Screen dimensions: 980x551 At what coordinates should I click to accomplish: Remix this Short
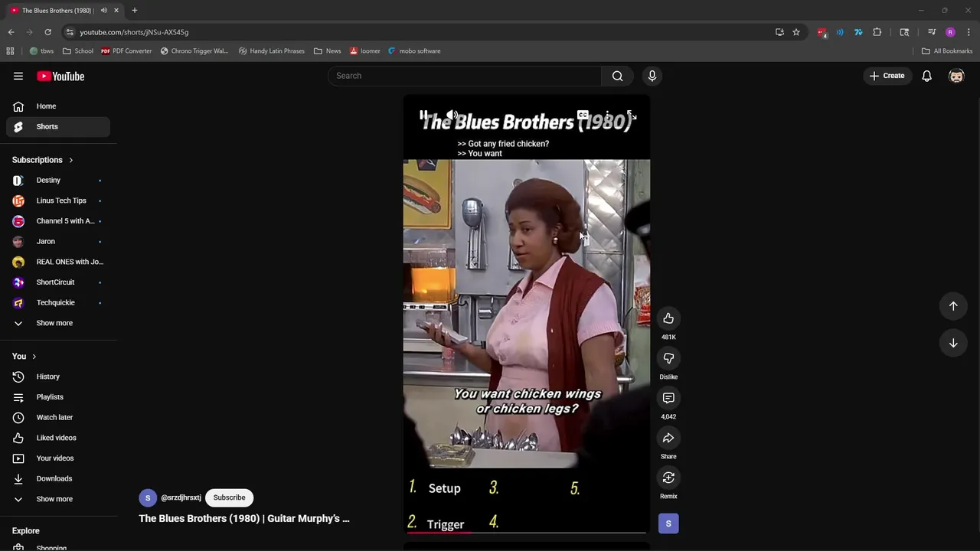click(668, 478)
